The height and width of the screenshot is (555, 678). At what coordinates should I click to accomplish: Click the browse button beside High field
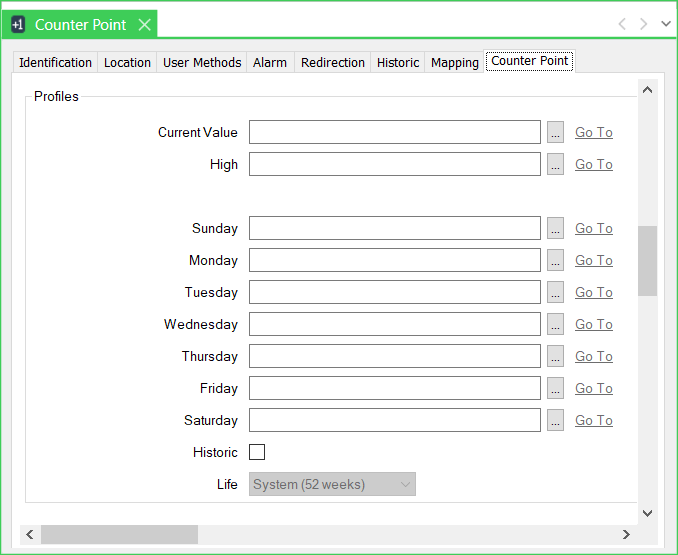point(555,164)
